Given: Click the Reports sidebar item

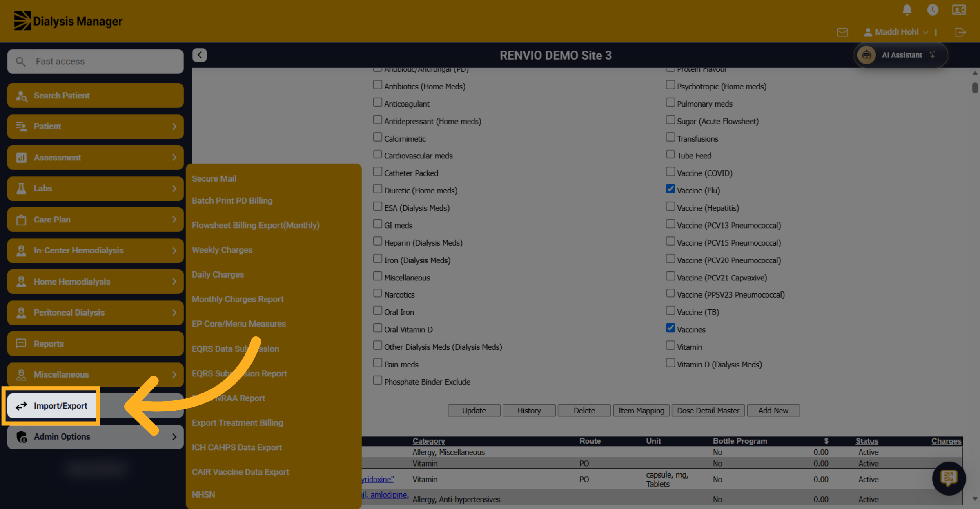Looking at the screenshot, I should (x=95, y=344).
